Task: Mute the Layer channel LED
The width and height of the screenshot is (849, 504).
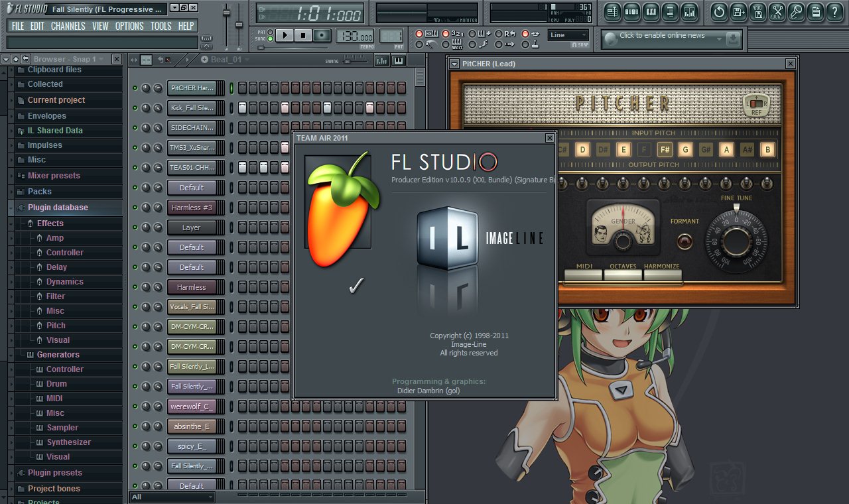Action: (x=135, y=227)
